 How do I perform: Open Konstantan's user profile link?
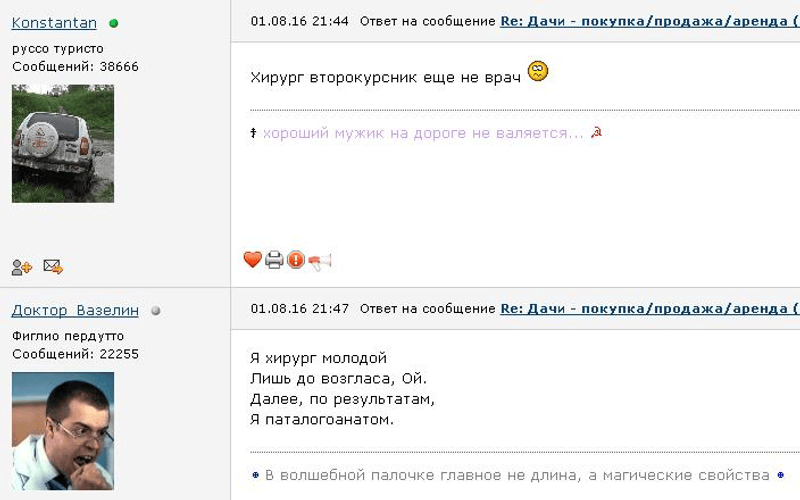tap(55, 22)
